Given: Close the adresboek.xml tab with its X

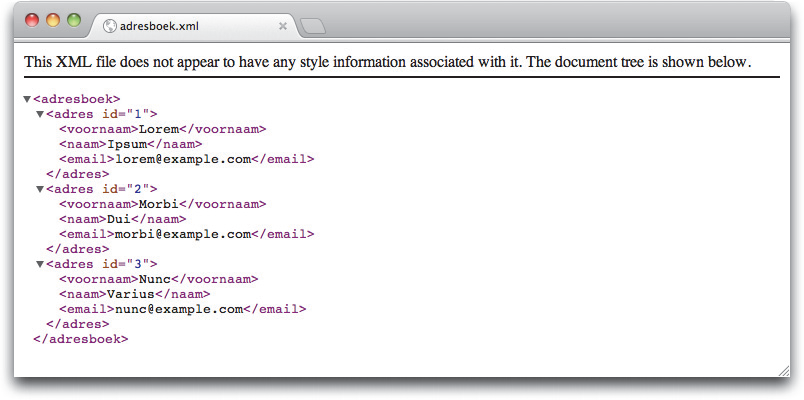Looking at the screenshot, I should pos(283,25).
